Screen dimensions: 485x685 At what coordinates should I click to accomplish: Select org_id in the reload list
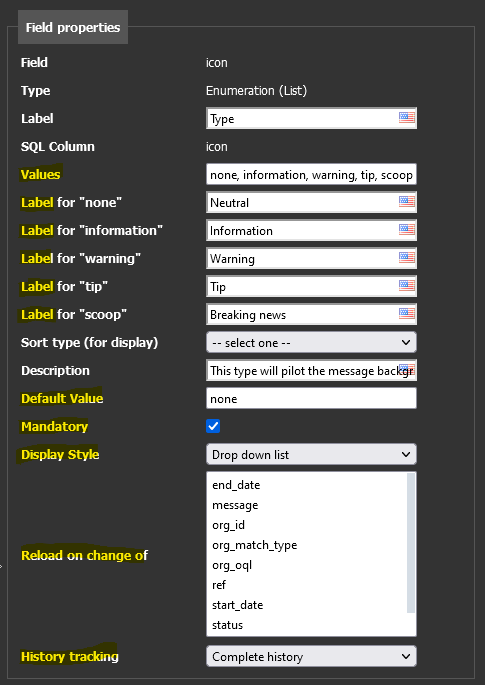pyautogui.click(x=228, y=525)
